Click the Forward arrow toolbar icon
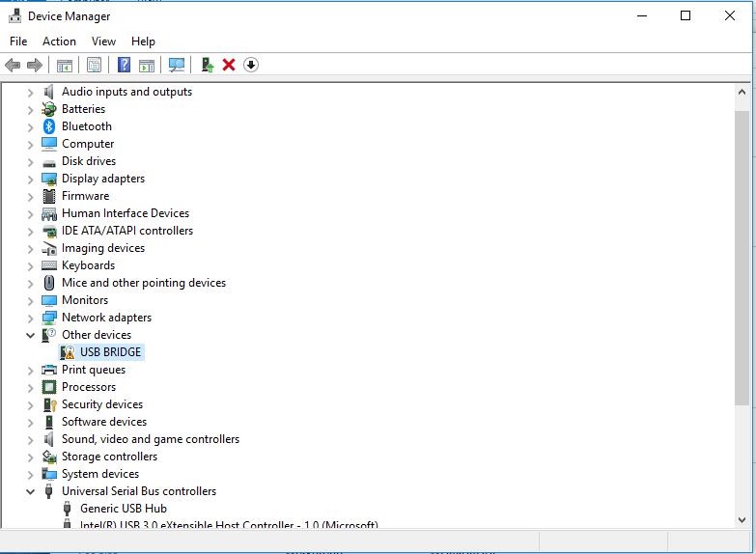Screen dimensions: 756x554 [x=34, y=65]
